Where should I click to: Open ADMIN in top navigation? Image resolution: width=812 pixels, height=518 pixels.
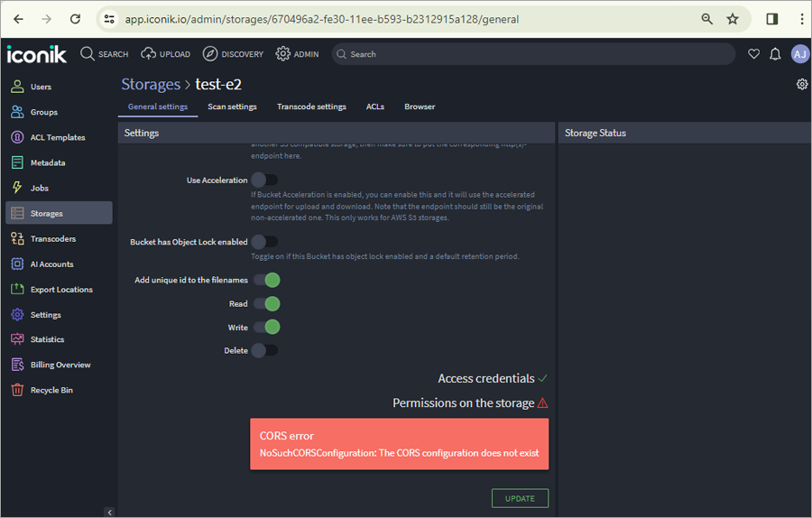point(297,54)
